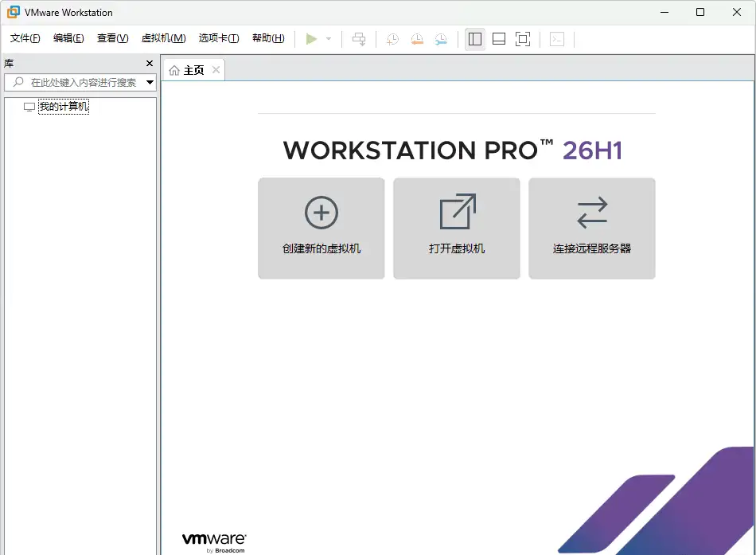Toggle the thumbnail bar view icon
The width and height of the screenshot is (756, 555).
(499, 39)
